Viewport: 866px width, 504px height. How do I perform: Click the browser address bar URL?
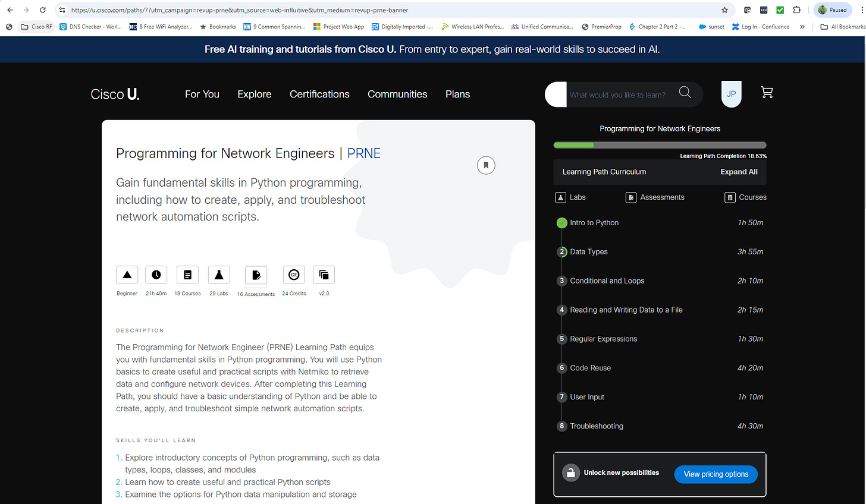240,10
